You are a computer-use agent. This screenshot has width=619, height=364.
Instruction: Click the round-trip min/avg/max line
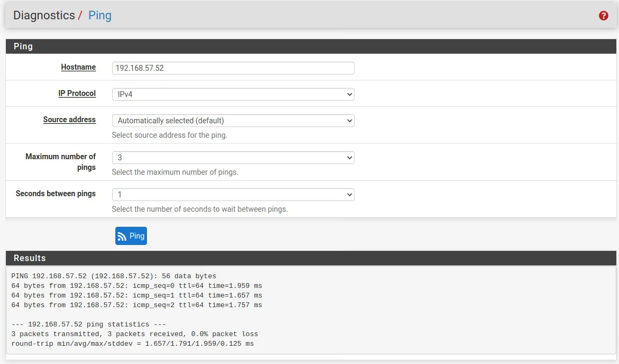click(132, 344)
